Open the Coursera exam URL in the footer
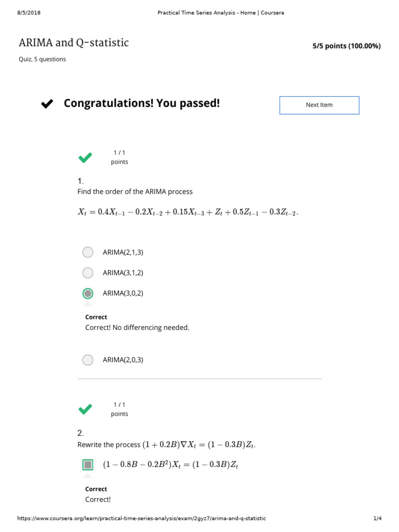 (x=141, y=518)
